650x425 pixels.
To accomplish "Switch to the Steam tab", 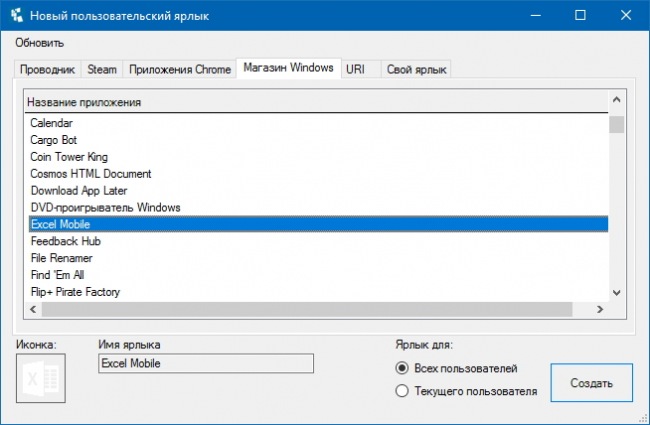I will [x=102, y=69].
